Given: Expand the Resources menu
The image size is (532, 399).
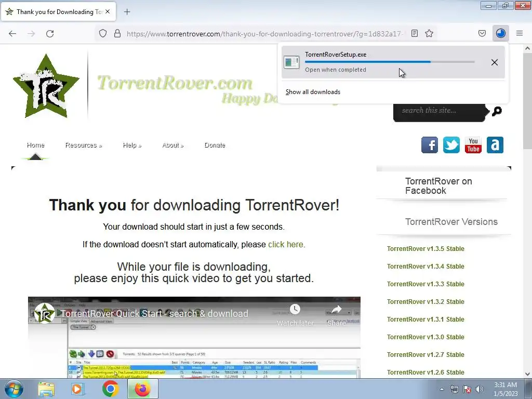Looking at the screenshot, I should click(x=84, y=145).
